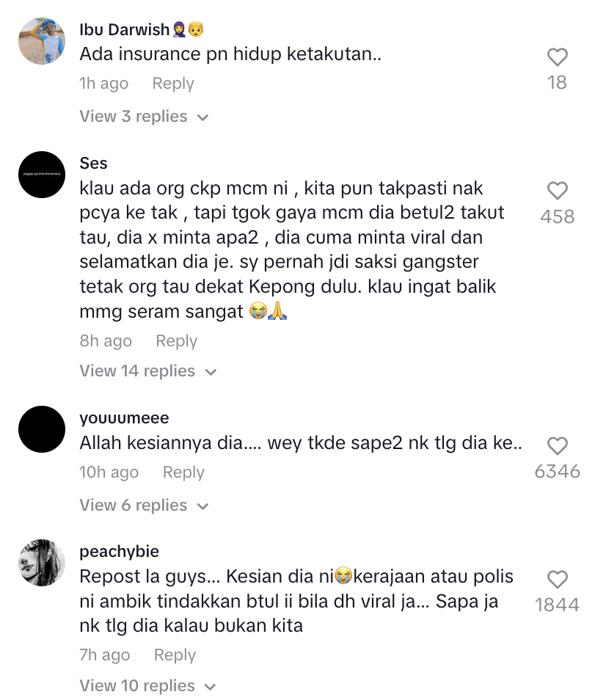Reply to youuumeee's comment
Image resolution: width=606 pixels, height=700 pixels.
pyautogui.click(x=183, y=473)
